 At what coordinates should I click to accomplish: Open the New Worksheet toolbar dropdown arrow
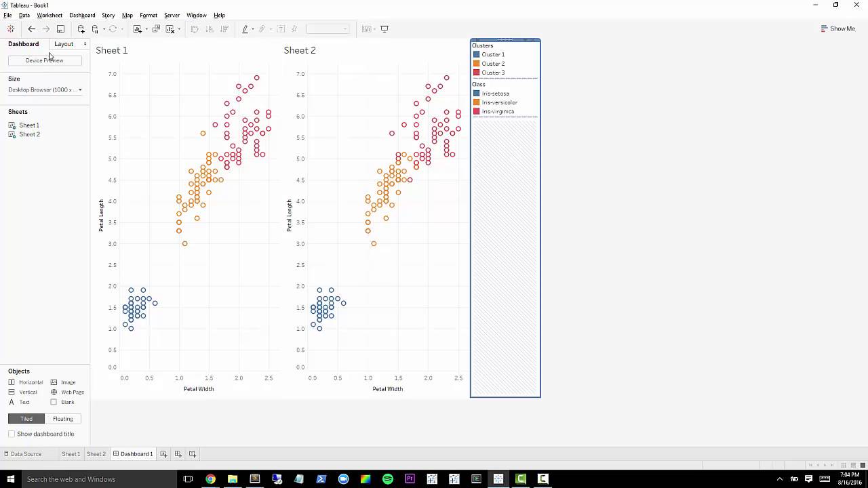pos(146,29)
